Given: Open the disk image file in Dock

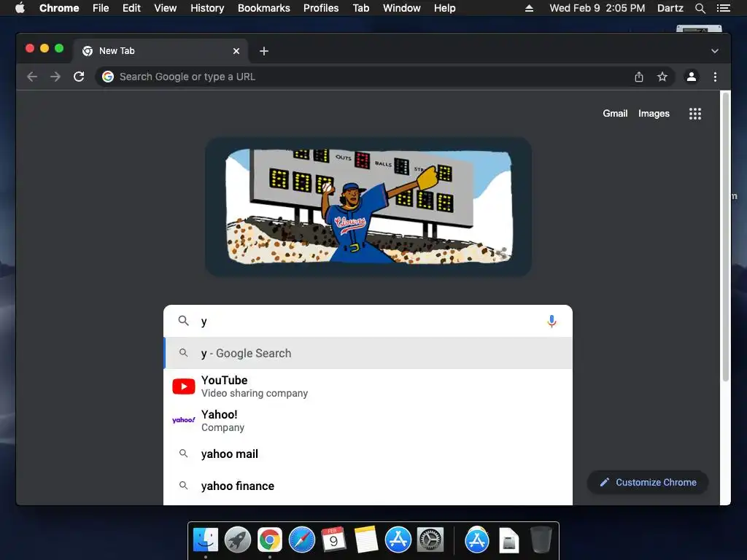Looking at the screenshot, I should (x=508, y=540).
